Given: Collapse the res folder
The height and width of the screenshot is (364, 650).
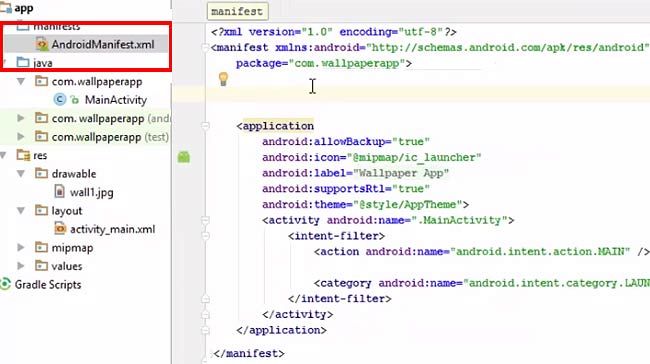Looking at the screenshot, I should pos(3,155).
